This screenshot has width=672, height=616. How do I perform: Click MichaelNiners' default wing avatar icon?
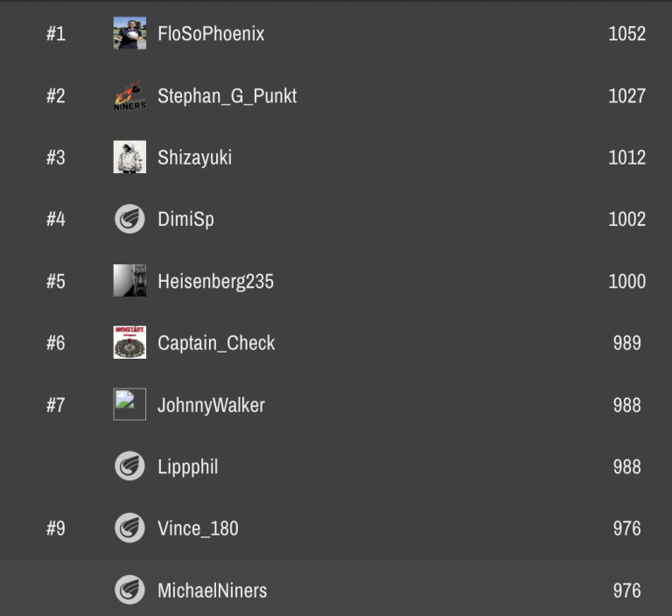(x=129, y=590)
